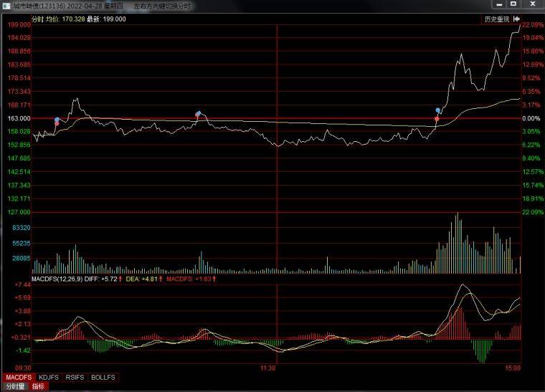Click the 11:30 time axis label
Viewport: 545px width, 392px height.
(x=268, y=368)
